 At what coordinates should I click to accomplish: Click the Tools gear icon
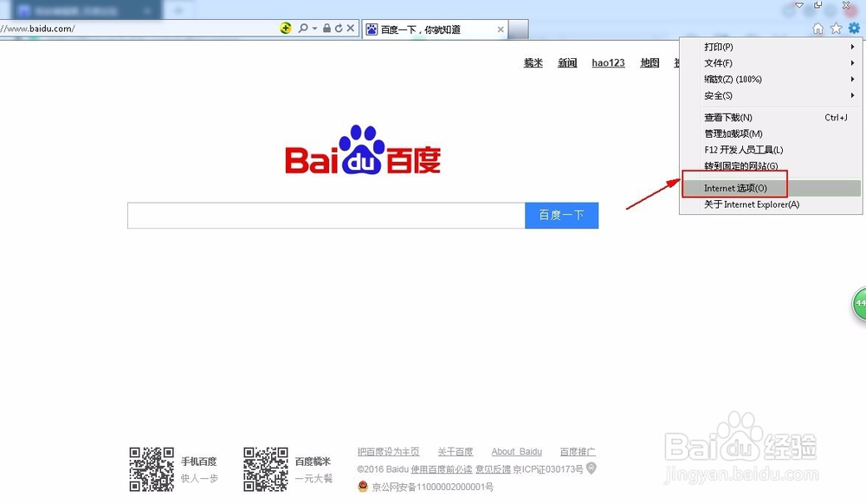(x=855, y=28)
